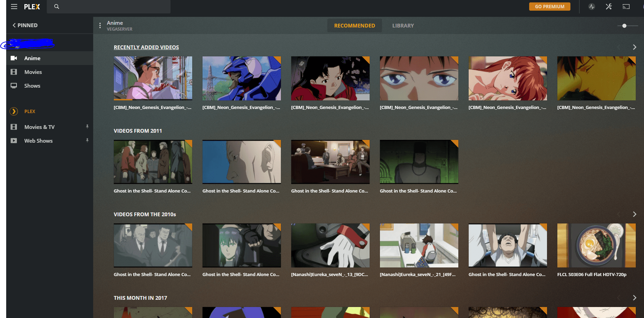Open the Recently Added Videos link

146,47
